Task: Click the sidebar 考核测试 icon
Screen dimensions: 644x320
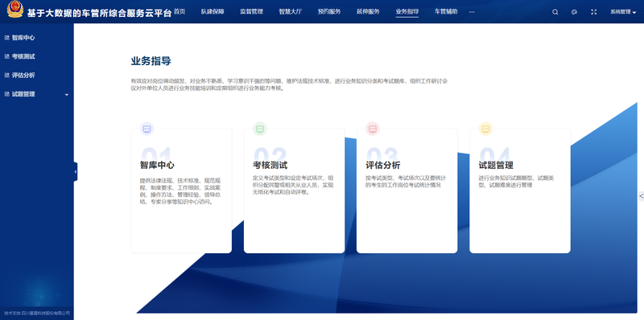Action: click(6, 56)
